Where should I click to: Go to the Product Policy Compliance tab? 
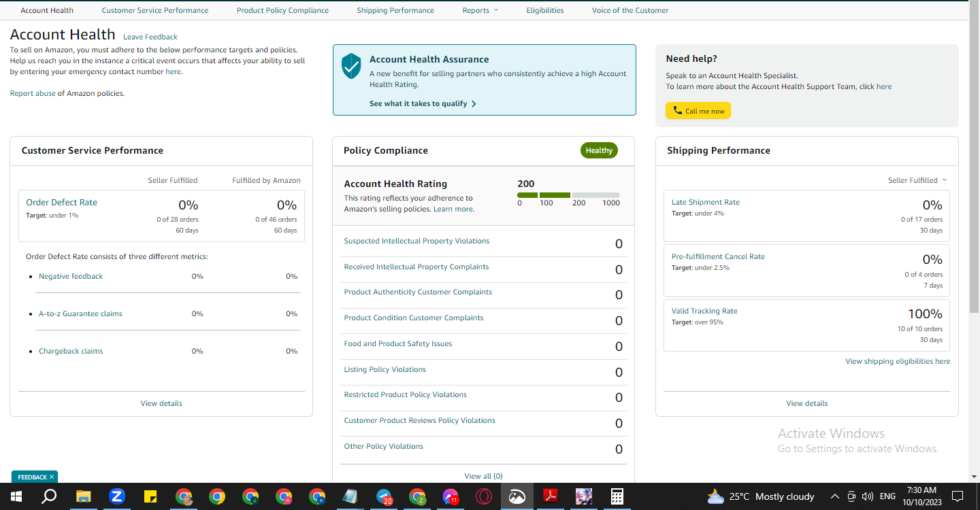pyautogui.click(x=282, y=10)
